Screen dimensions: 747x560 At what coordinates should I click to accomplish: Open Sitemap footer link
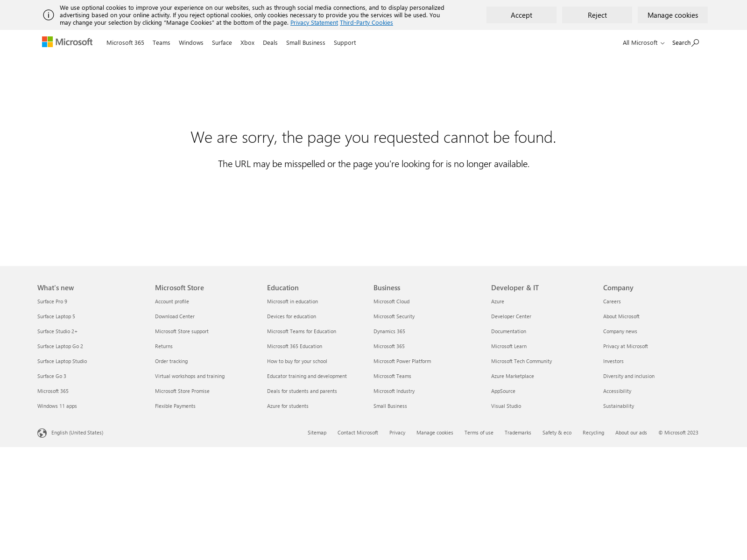pos(317,433)
